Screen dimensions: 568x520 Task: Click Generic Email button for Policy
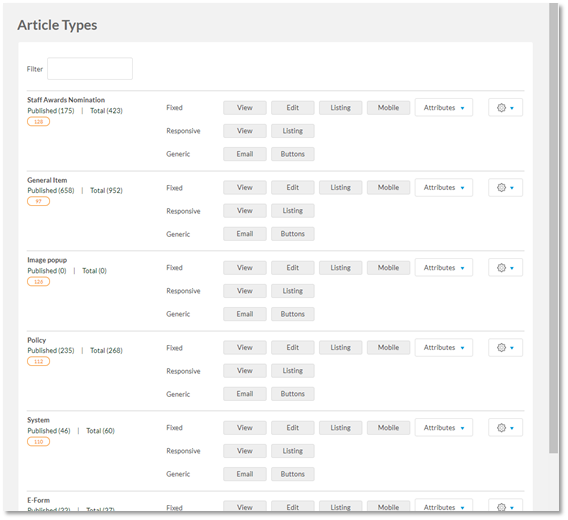click(x=245, y=394)
